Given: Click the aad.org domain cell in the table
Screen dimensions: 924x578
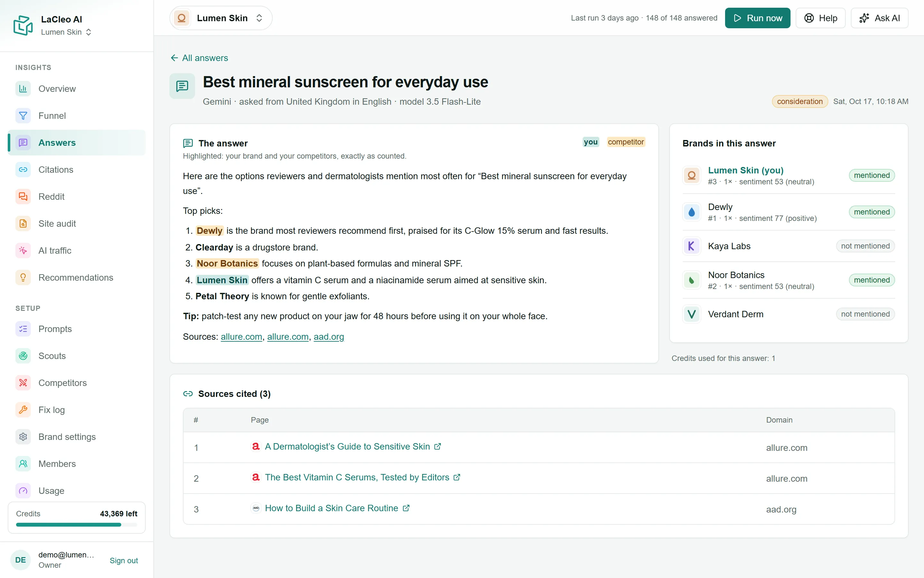Looking at the screenshot, I should pos(781,509).
